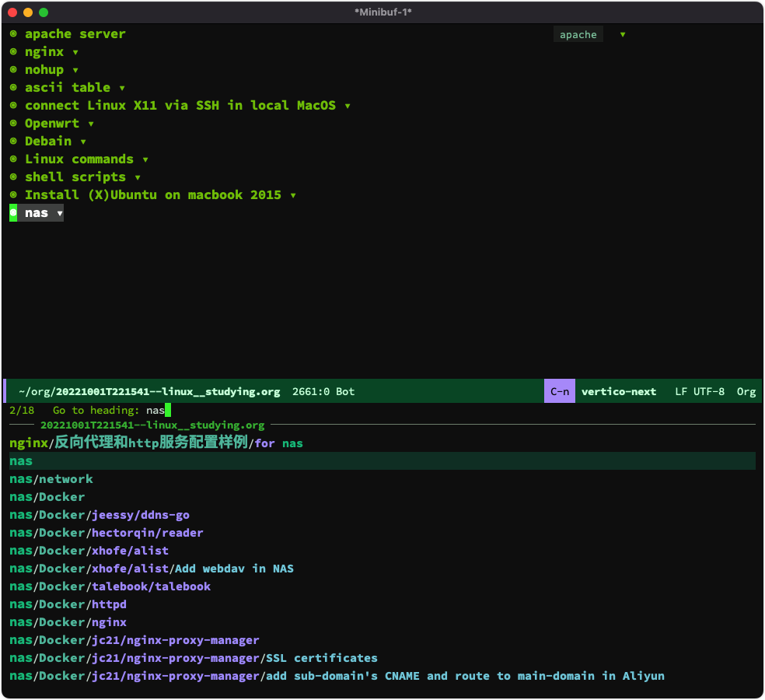Choose the Add webdav in NAS candidate
Viewport: 765px width, 700px height.
pyautogui.click(x=152, y=569)
